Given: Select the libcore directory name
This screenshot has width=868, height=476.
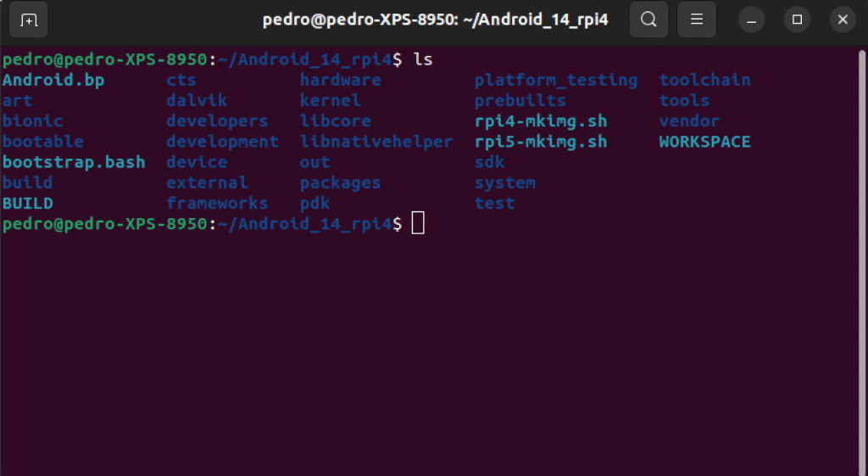Looking at the screenshot, I should pyautogui.click(x=335, y=120).
